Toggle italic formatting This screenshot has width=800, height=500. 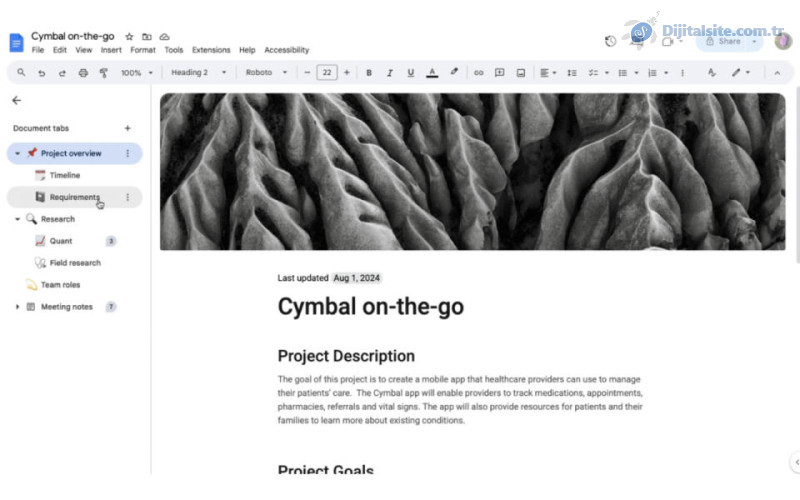pyautogui.click(x=390, y=73)
